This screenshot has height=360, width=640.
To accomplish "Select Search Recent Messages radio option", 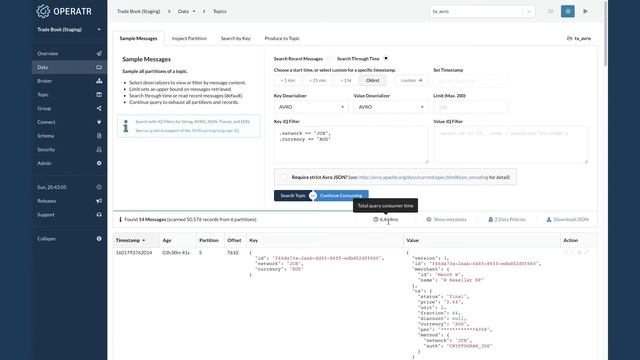I will pos(329,59).
